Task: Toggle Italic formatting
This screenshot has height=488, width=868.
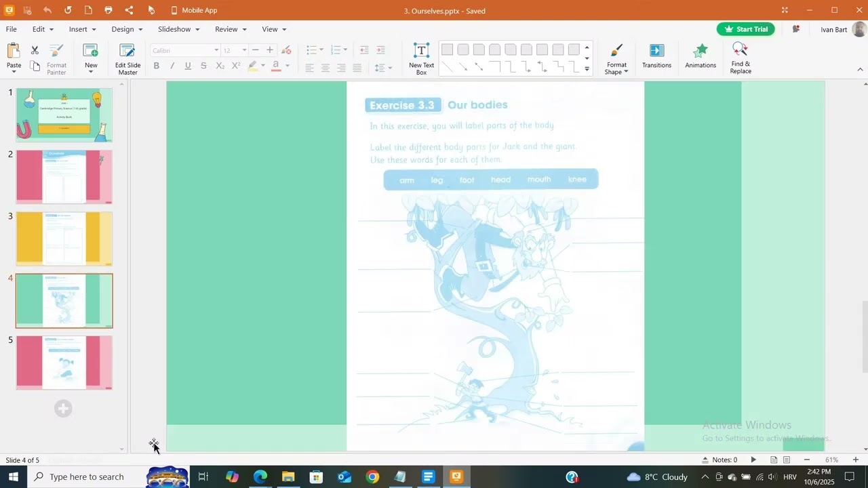Action: [x=172, y=66]
